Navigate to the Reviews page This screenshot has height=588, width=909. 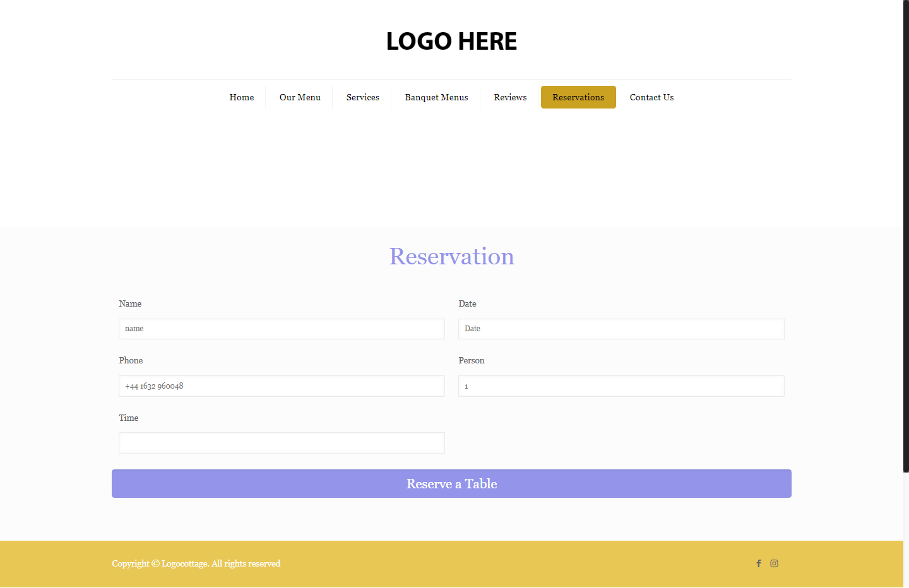[x=510, y=97]
